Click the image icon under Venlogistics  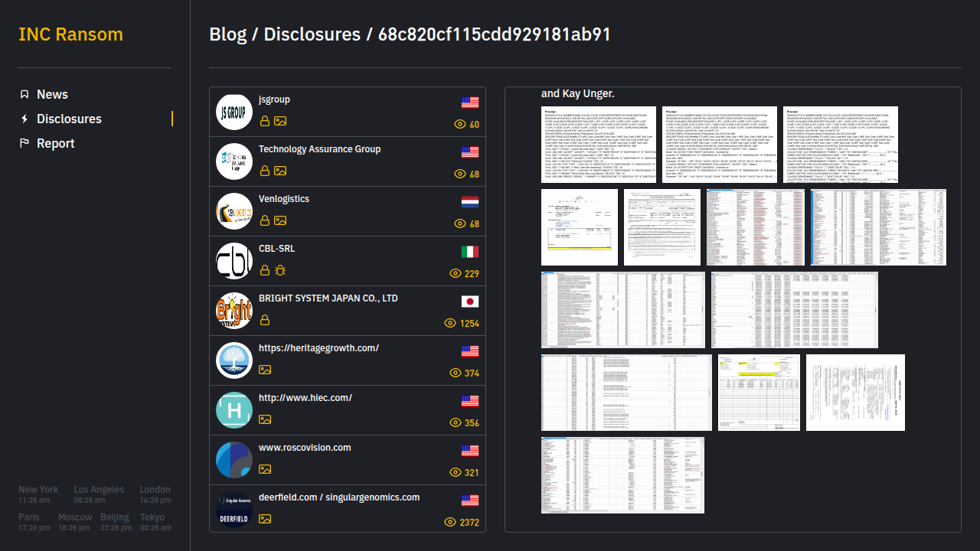[x=280, y=220]
